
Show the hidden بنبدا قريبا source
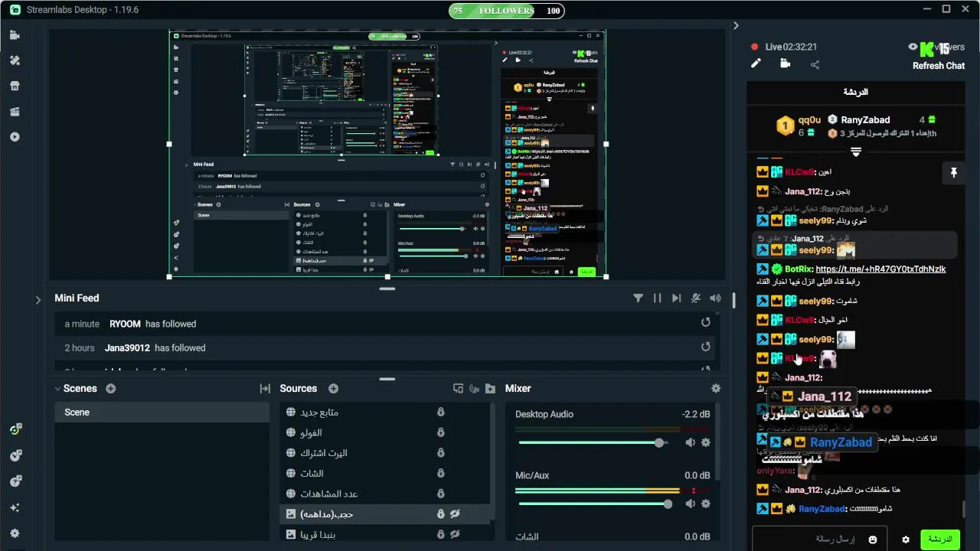tap(455, 534)
